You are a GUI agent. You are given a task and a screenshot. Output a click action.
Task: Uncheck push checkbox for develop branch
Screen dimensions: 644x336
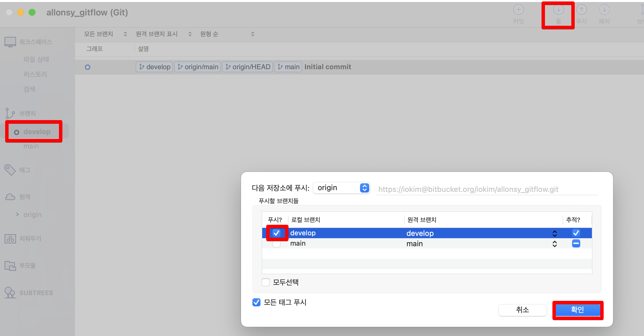(276, 233)
